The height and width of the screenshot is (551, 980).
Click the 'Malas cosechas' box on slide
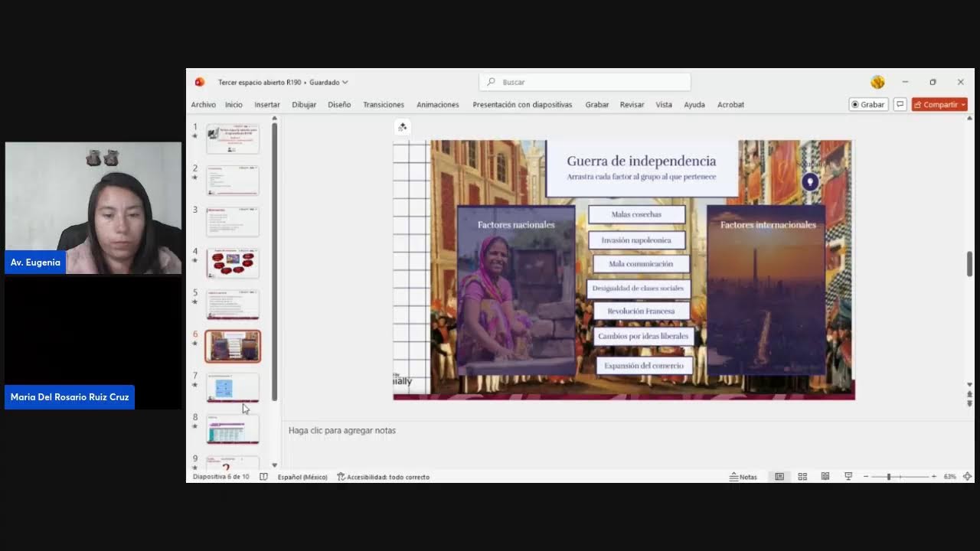[636, 214]
